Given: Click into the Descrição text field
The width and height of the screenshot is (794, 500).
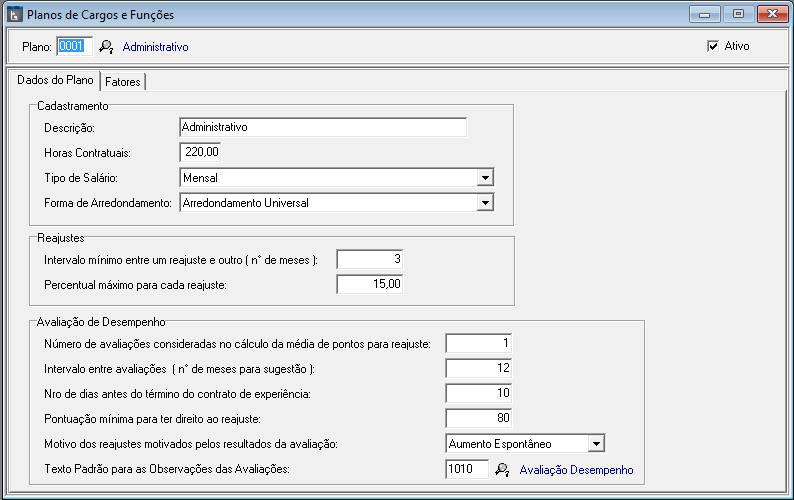Looking at the screenshot, I should [323, 127].
